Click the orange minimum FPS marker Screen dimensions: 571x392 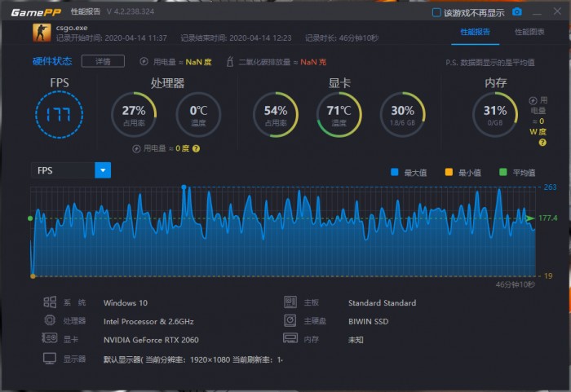[x=33, y=276]
